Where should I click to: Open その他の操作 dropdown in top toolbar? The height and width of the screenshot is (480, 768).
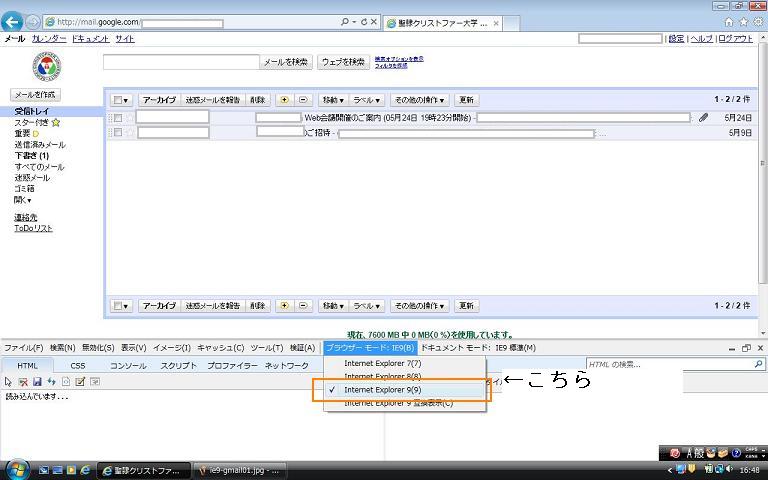coord(419,100)
